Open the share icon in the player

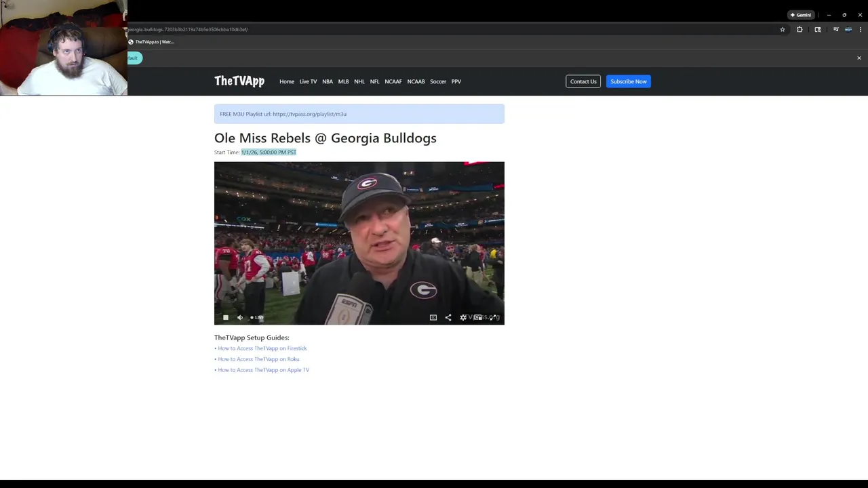(448, 317)
